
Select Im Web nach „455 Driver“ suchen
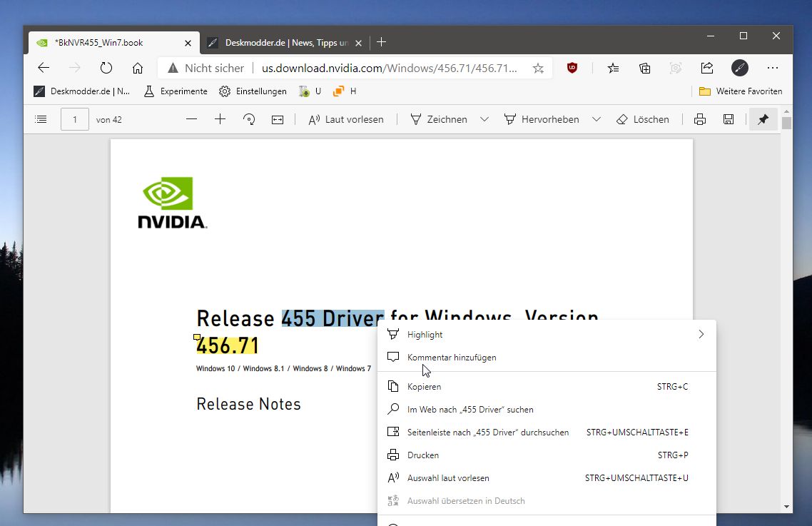[547, 410]
